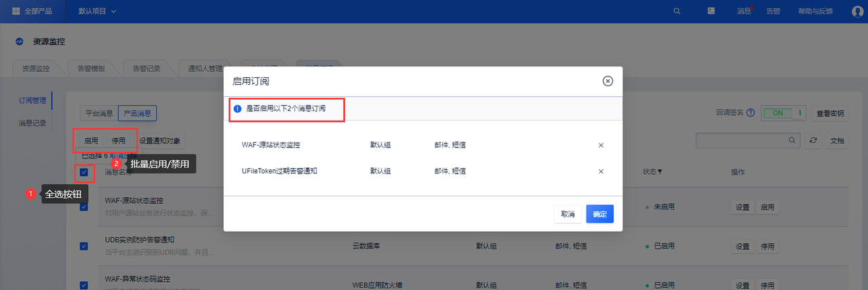Screen dimensions: 868x290
Task: Click 停用 for the WAF-异常状态码监控 row
Action: click(x=768, y=285)
